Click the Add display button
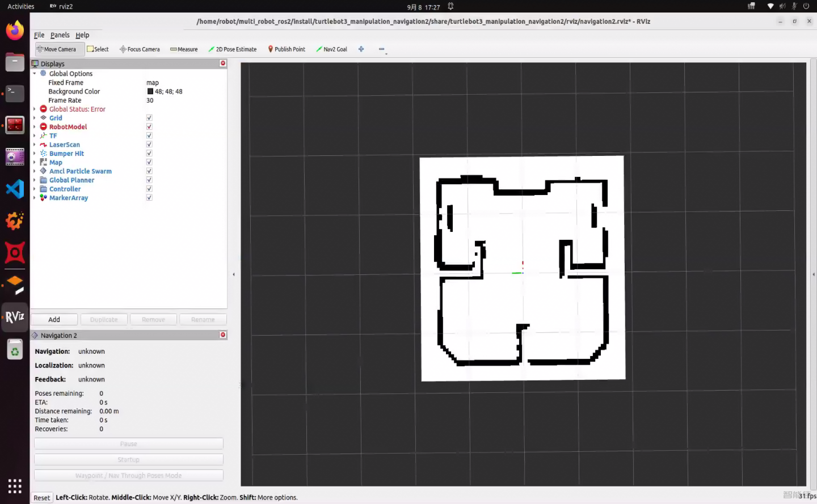 pos(54,319)
